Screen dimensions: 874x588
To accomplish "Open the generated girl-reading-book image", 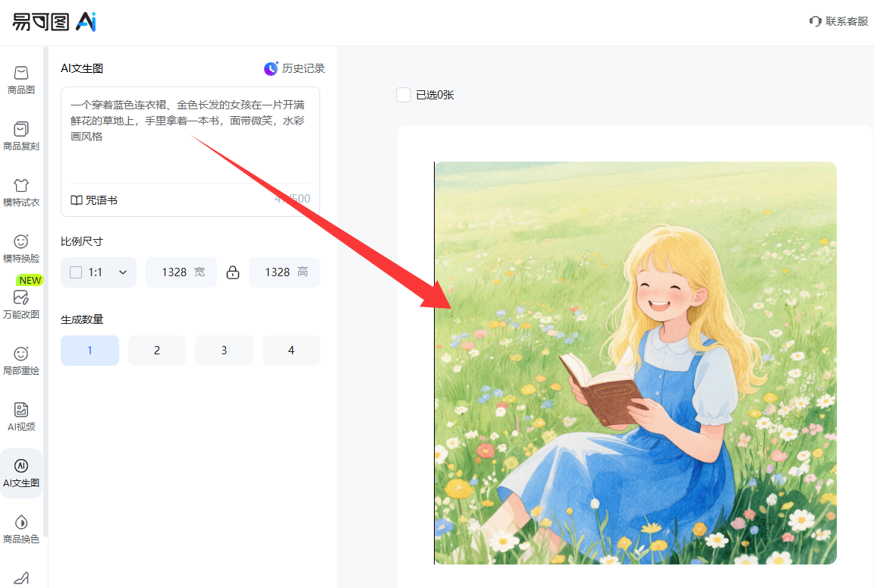I will (x=636, y=363).
